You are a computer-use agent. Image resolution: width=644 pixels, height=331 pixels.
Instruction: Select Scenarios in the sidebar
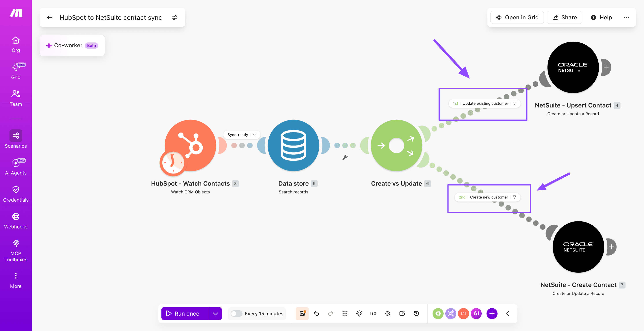pos(16,139)
